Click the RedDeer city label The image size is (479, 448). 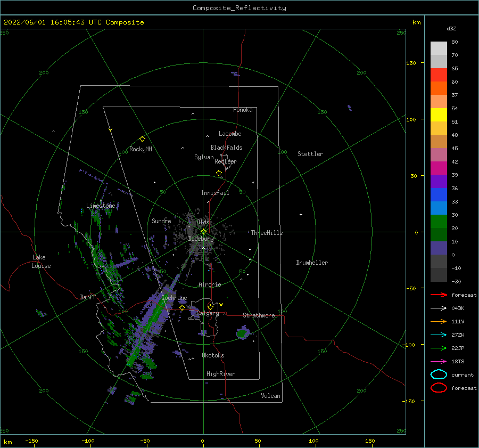click(x=226, y=161)
